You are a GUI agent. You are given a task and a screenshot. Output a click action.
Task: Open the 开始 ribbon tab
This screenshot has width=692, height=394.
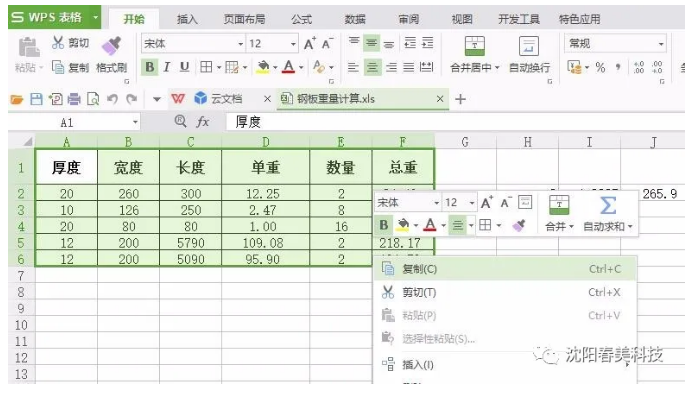[x=134, y=19]
